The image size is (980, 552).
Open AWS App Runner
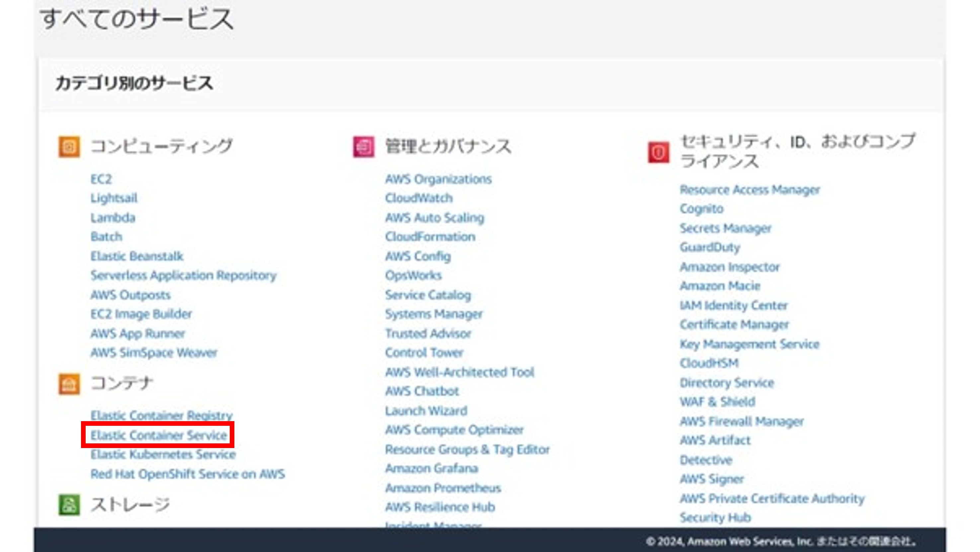click(x=138, y=334)
